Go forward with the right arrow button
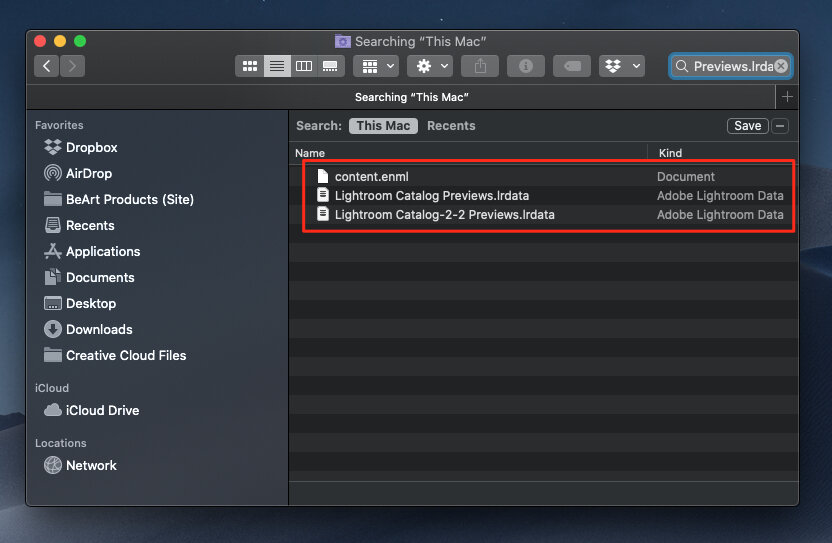 coord(72,66)
